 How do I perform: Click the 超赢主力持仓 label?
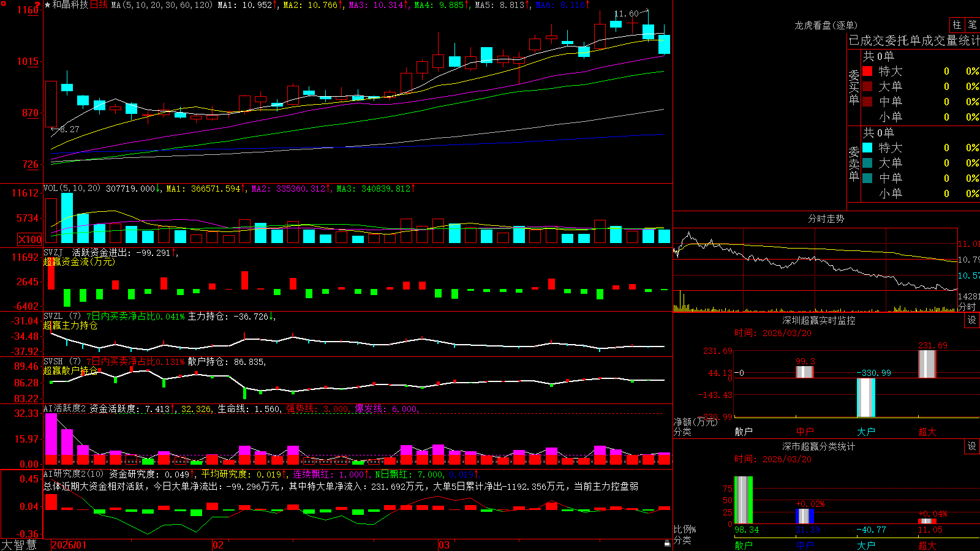point(70,325)
